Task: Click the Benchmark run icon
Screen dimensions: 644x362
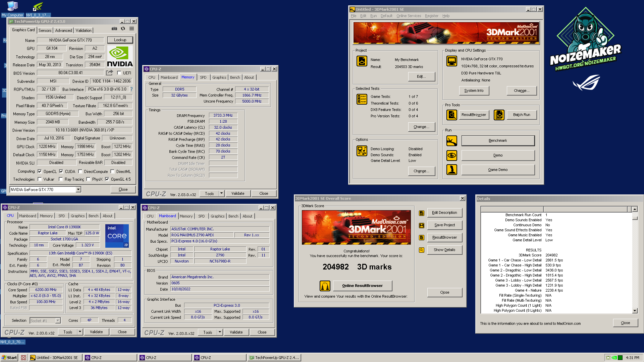Action: 452,141
